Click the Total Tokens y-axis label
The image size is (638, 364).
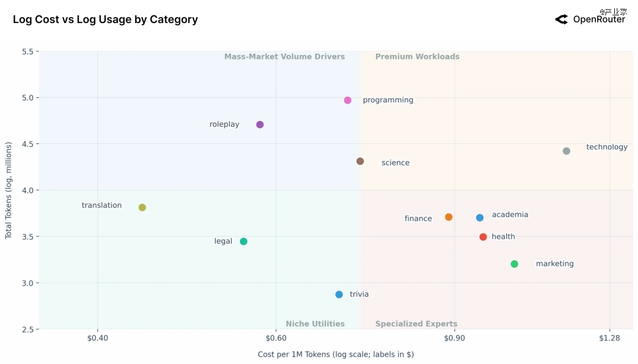9,190
